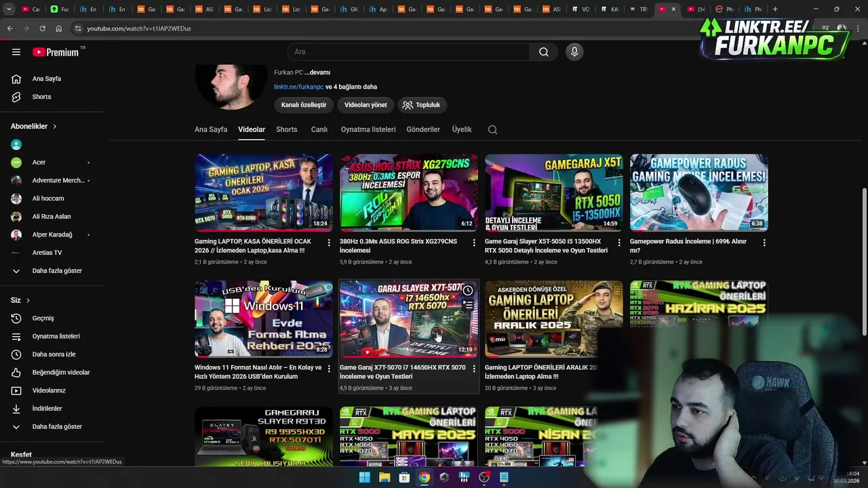This screenshot has height=488, width=868.
Task: Click the browser home button
Action: point(58,28)
